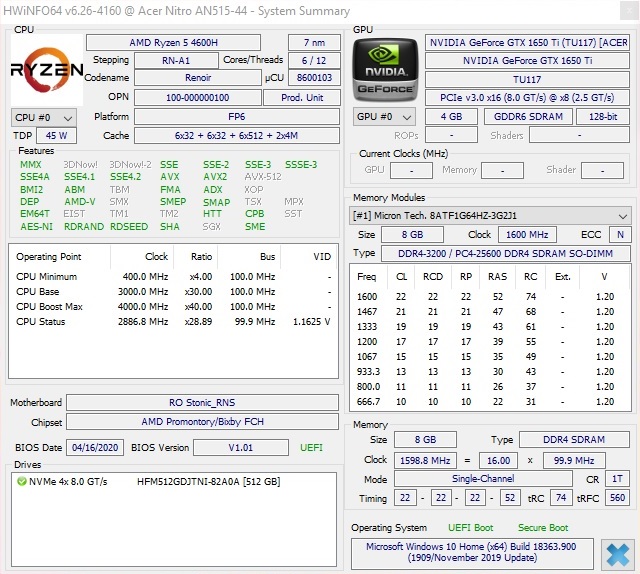
Task: Click the AMD Ryzen 5 4600H name field
Action: (x=173, y=42)
